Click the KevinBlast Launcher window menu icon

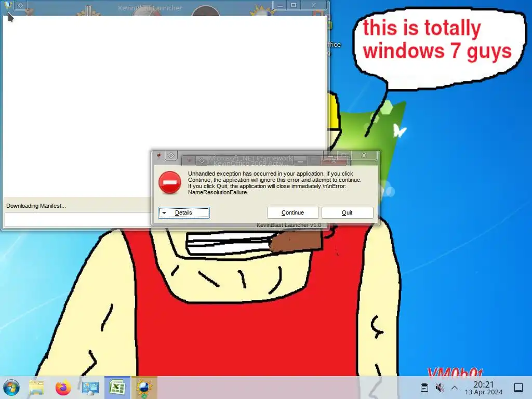pyautogui.click(x=7, y=5)
